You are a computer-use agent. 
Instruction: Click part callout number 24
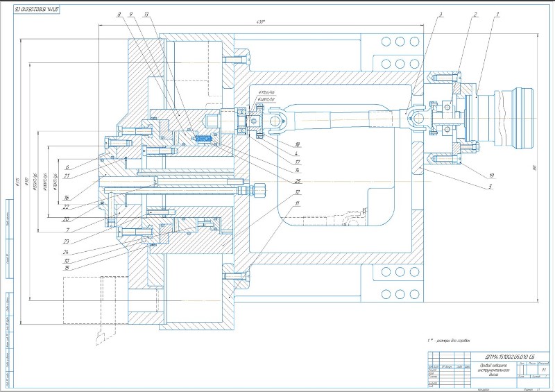[x=66, y=252]
